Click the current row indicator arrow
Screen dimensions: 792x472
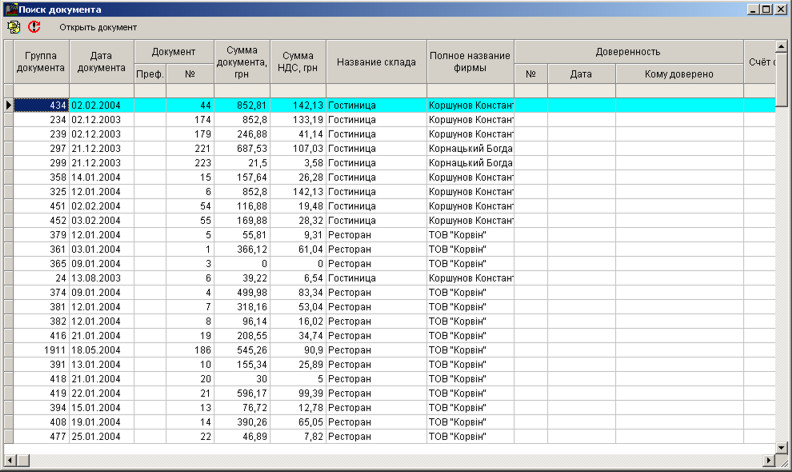click(x=8, y=104)
